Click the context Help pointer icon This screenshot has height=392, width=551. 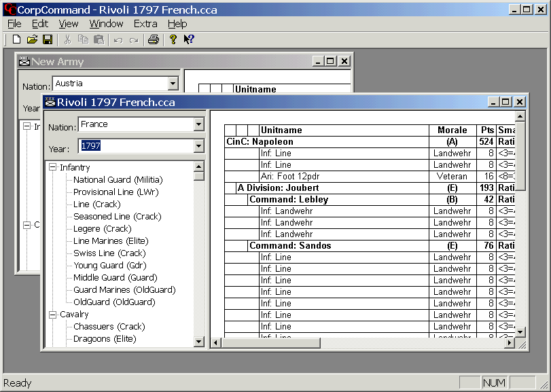click(x=189, y=40)
